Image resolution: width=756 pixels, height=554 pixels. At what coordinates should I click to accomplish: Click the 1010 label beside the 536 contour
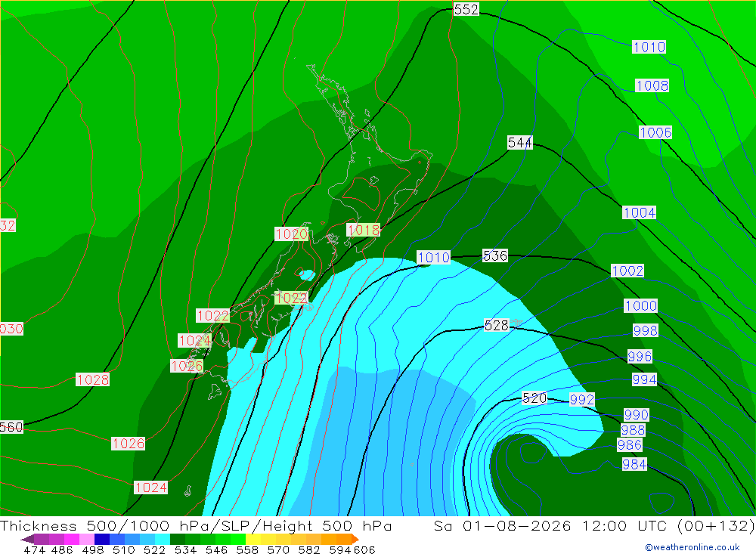(433, 258)
